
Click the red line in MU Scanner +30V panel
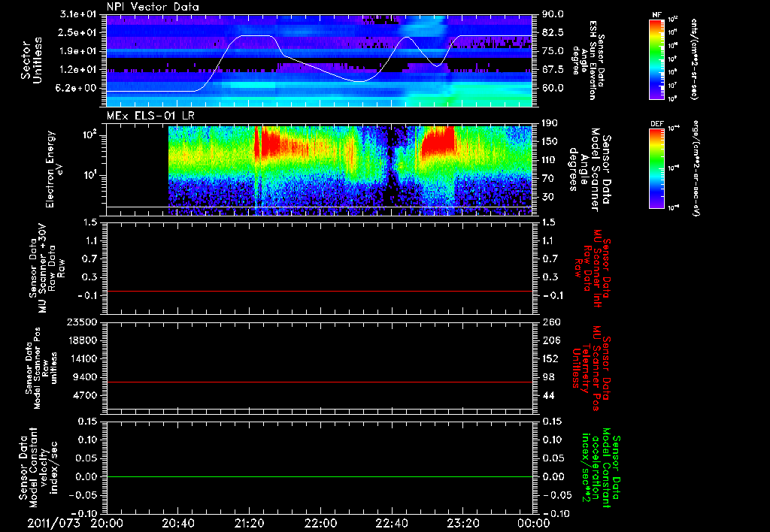(x=320, y=291)
